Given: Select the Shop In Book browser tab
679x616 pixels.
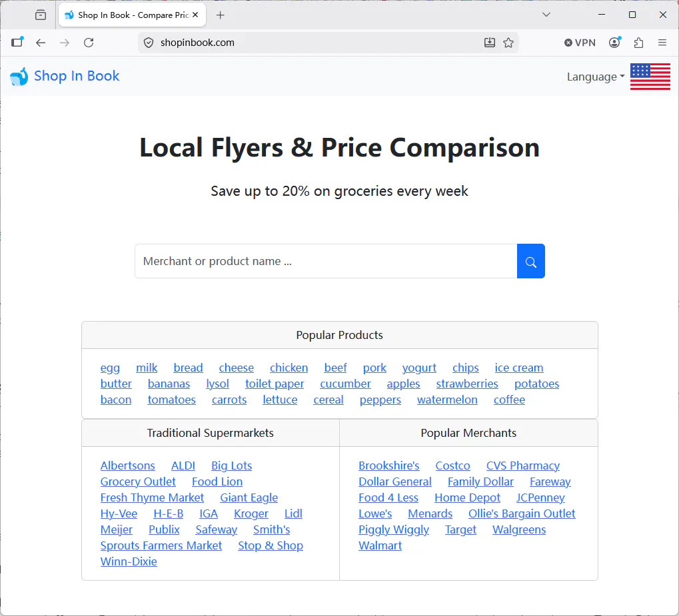Looking at the screenshot, I should [x=132, y=15].
